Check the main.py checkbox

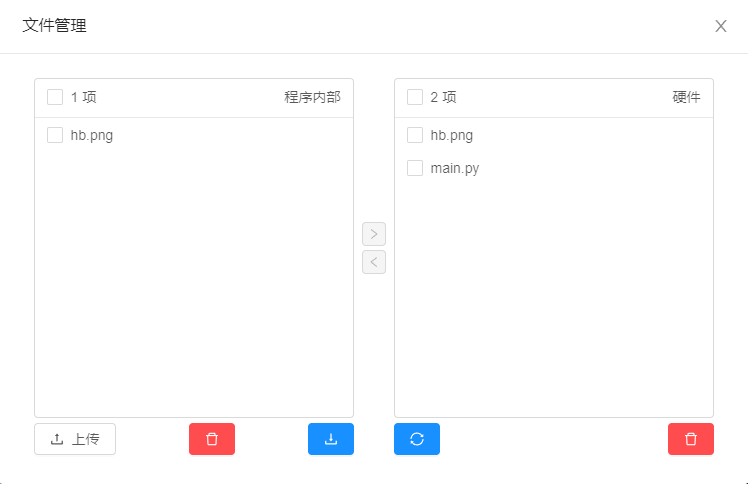(x=415, y=168)
